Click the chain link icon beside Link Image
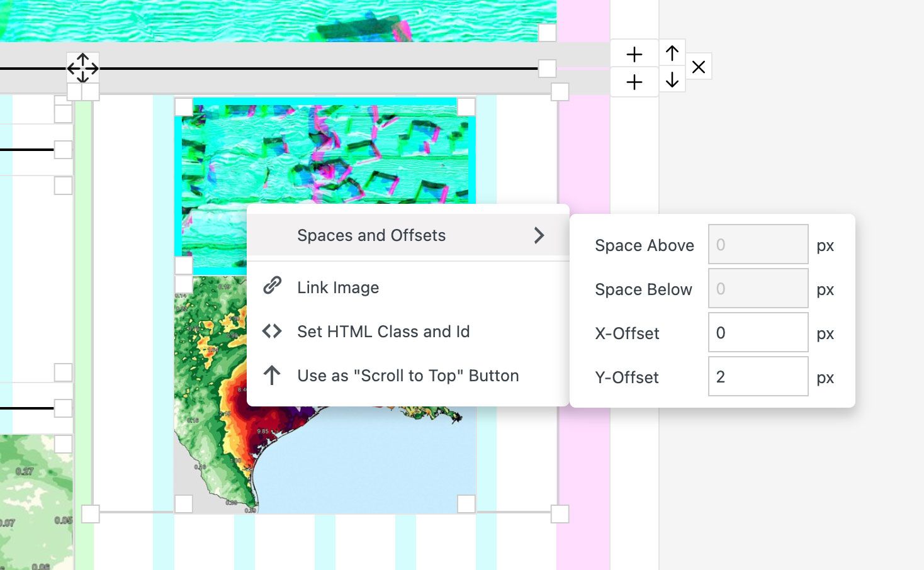Viewport: 924px width, 570px height. [x=271, y=285]
